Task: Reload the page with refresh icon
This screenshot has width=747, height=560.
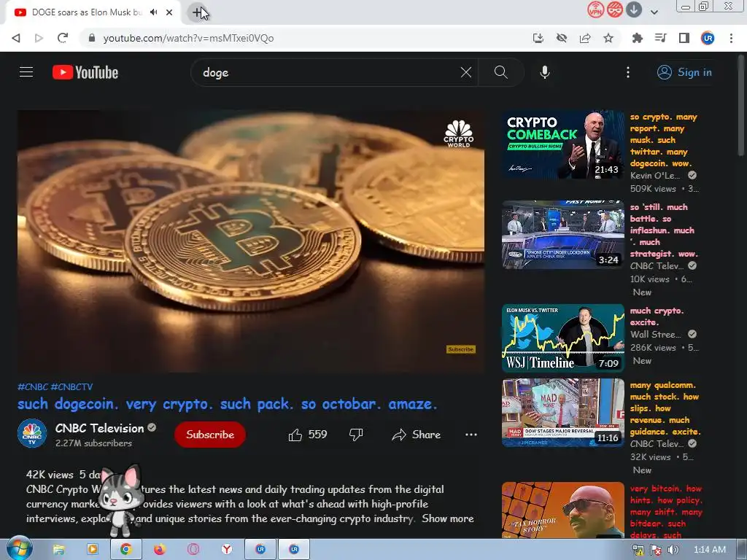Action: tap(63, 38)
